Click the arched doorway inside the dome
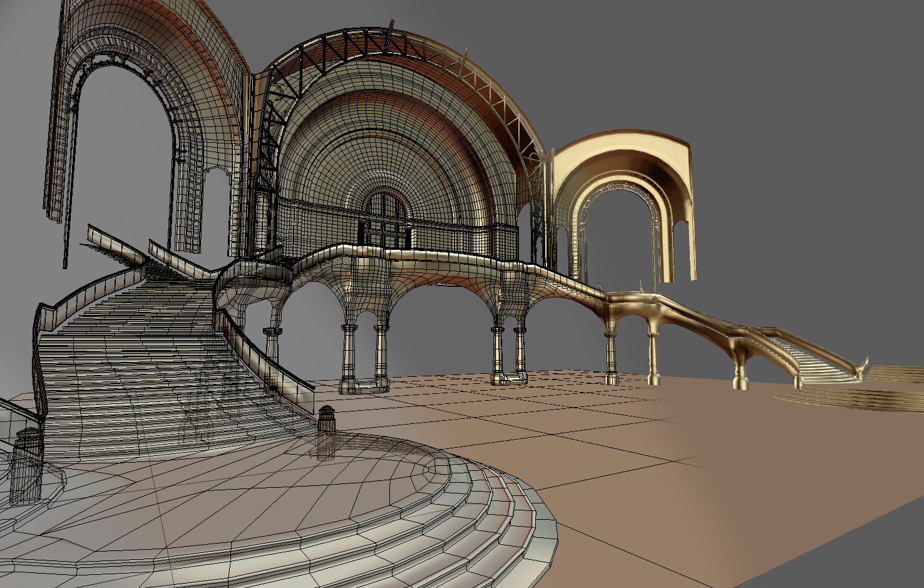Image resolution: width=924 pixels, height=588 pixels. click(x=383, y=207)
